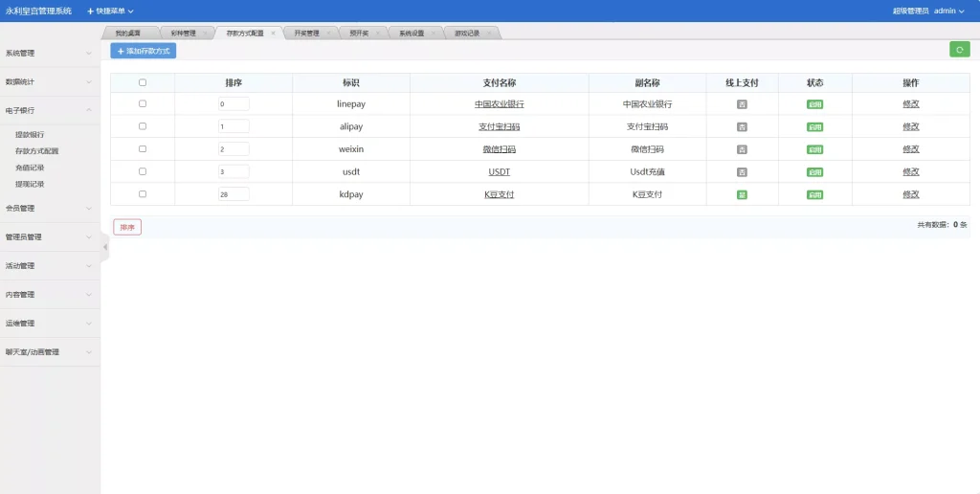This screenshot has width=980, height=494.
Task: Open the admin user dropdown menu
Action: click(948, 11)
